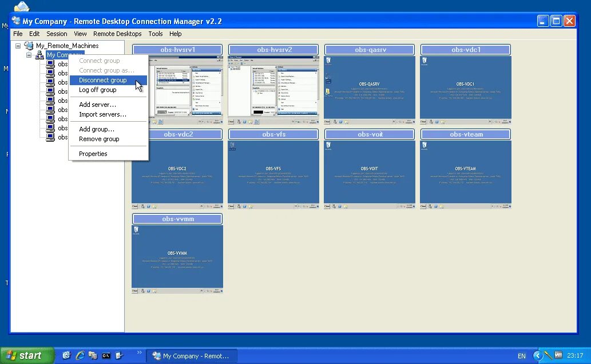Expand Quick Launch overflow chevron
Screen dimensions: 591x364
(x=140, y=353)
